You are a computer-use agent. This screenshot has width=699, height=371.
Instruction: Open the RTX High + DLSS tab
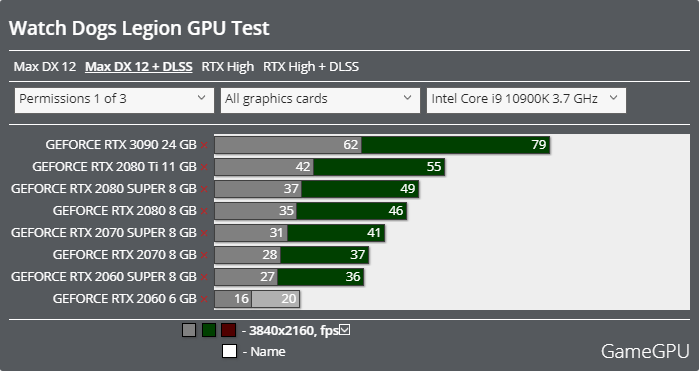[x=311, y=67]
